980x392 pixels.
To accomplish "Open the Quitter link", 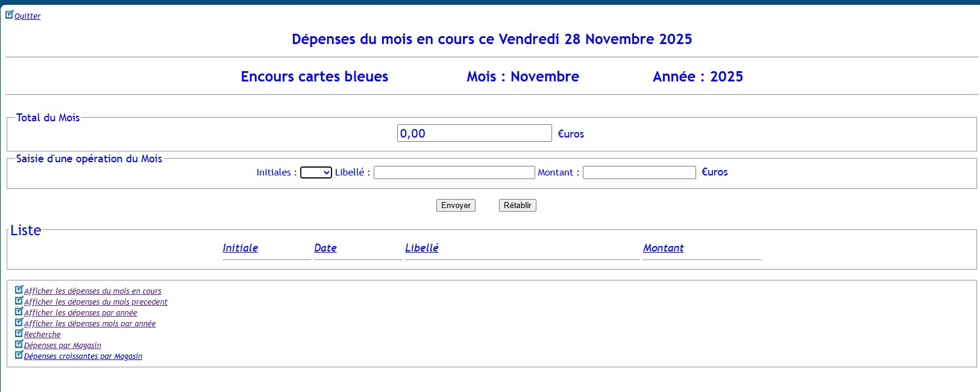I will (28, 16).
